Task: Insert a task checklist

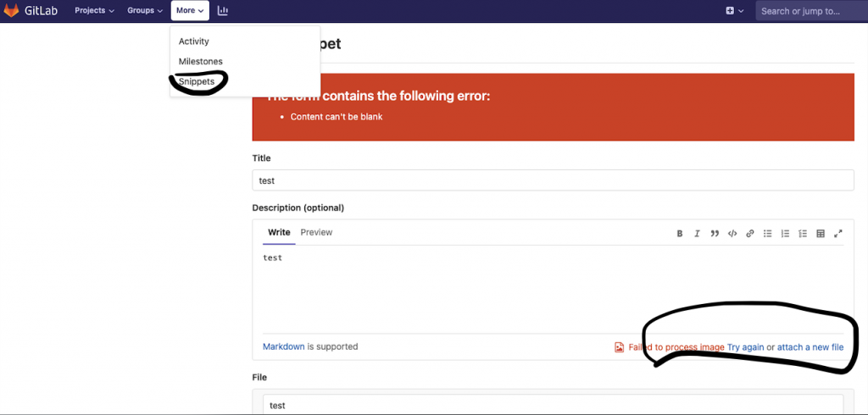Action: 803,234
